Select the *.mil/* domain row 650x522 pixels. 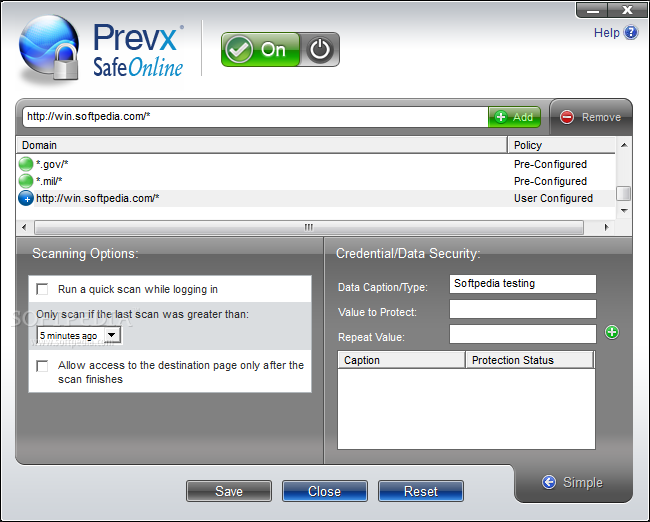[316, 181]
